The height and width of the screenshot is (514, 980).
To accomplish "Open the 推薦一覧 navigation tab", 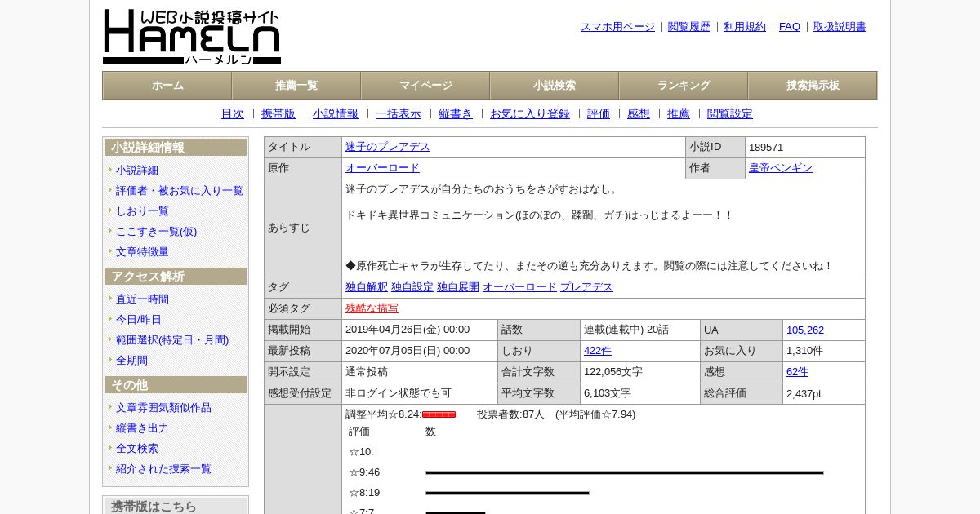I will pos(296,86).
